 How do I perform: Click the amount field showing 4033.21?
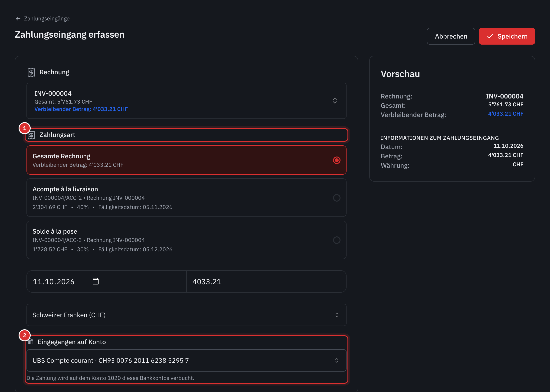[266, 282]
